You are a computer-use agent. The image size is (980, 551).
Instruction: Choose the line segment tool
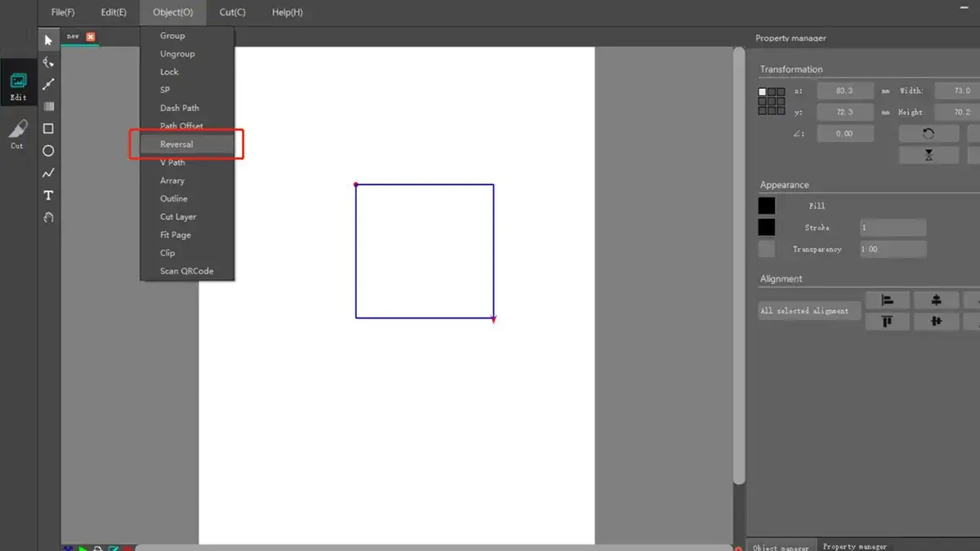[48, 84]
